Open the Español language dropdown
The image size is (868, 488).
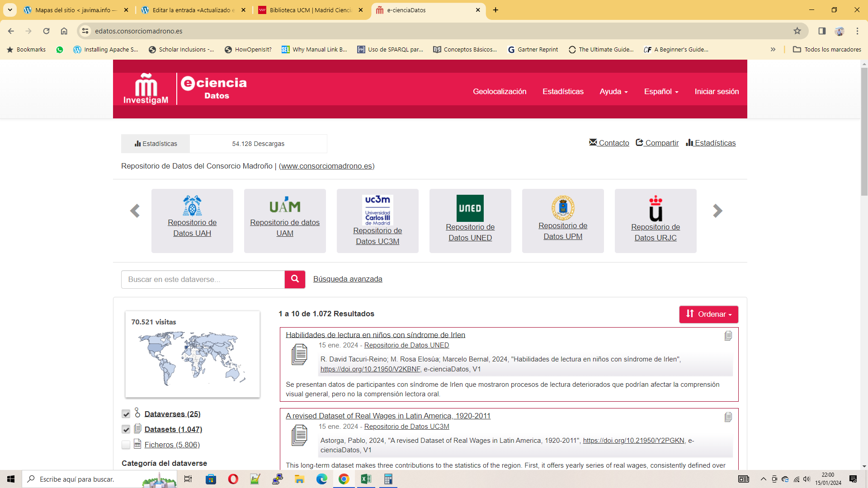click(x=661, y=91)
